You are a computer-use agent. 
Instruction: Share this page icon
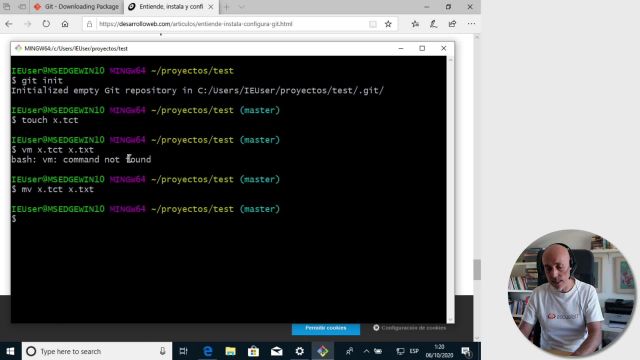click(x=452, y=24)
